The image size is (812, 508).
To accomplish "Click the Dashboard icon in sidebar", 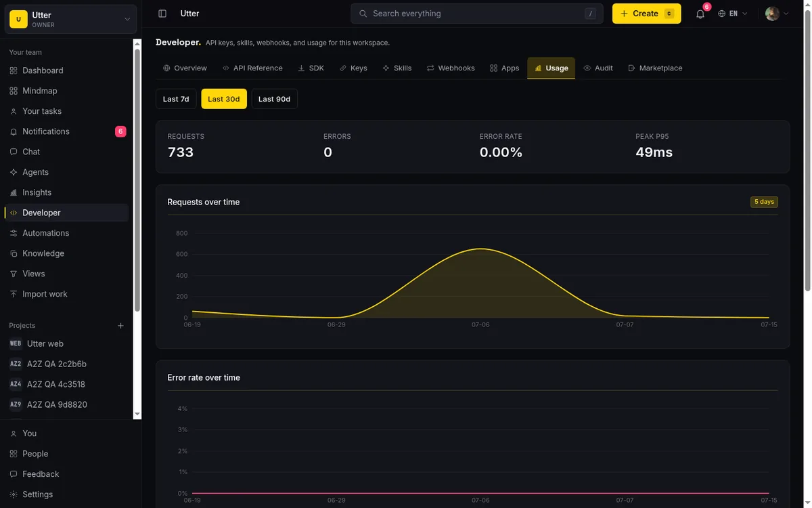I will coord(14,70).
